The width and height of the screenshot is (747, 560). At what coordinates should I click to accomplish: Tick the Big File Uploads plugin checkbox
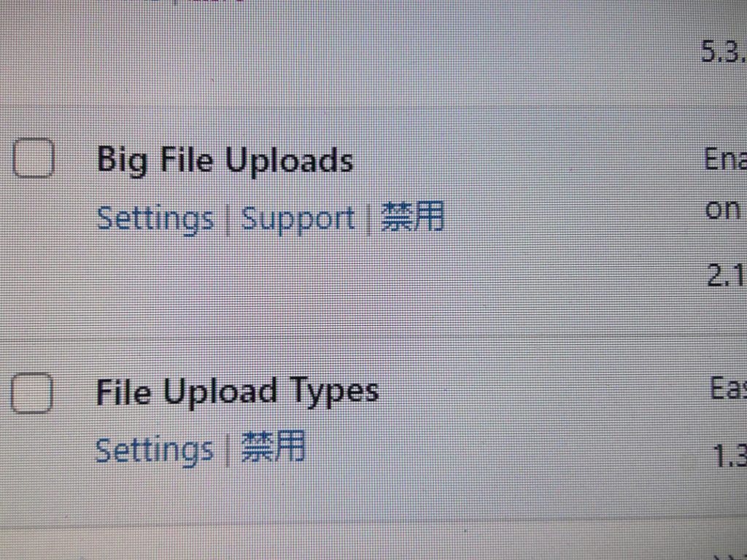[x=33, y=158]
